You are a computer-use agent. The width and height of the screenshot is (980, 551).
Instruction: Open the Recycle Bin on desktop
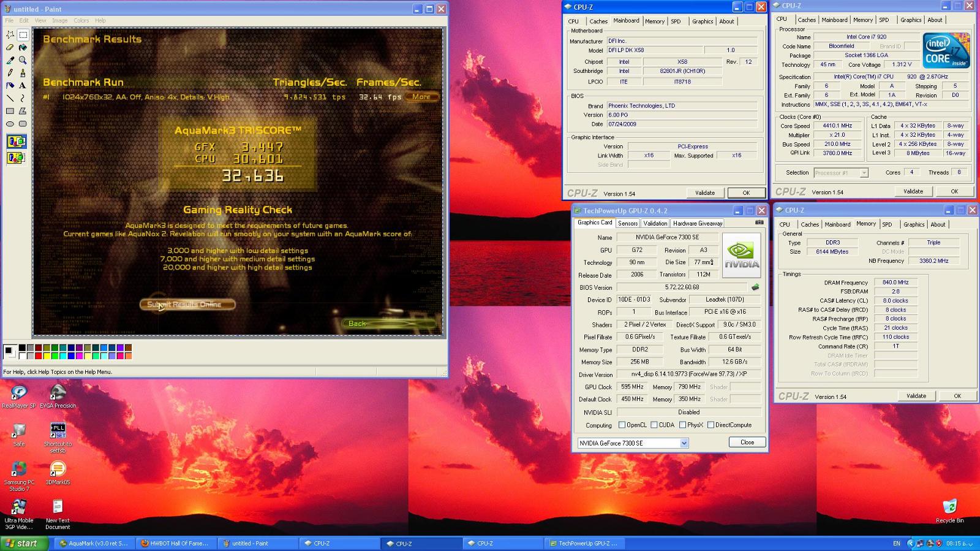pyautogui.click(x=950, y=511)
